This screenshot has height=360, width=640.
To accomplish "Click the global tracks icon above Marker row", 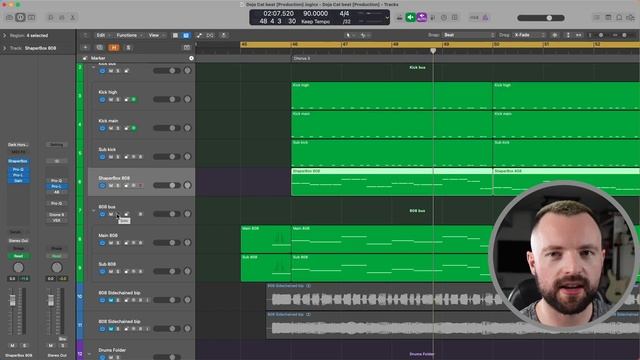I will pos(187,48).
